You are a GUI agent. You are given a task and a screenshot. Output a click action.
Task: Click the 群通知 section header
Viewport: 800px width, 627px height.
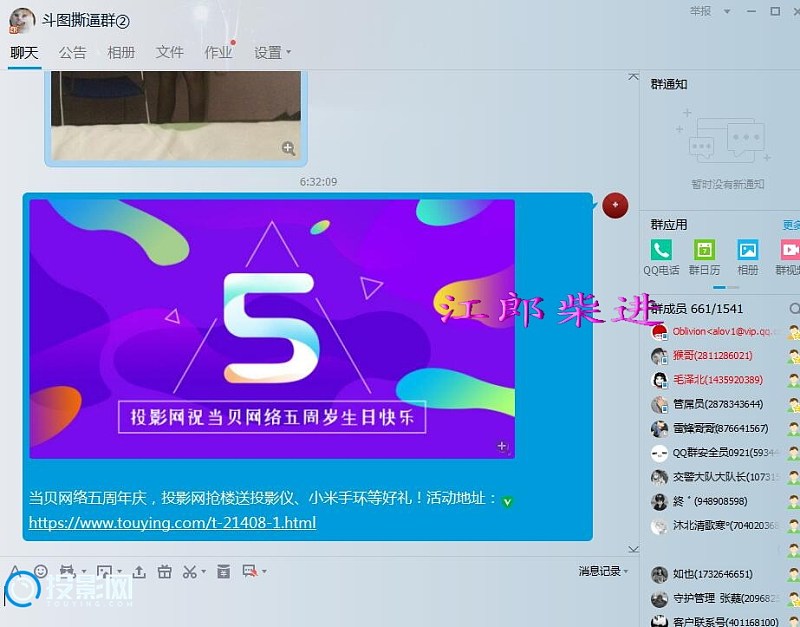click(x=669, y=84)
